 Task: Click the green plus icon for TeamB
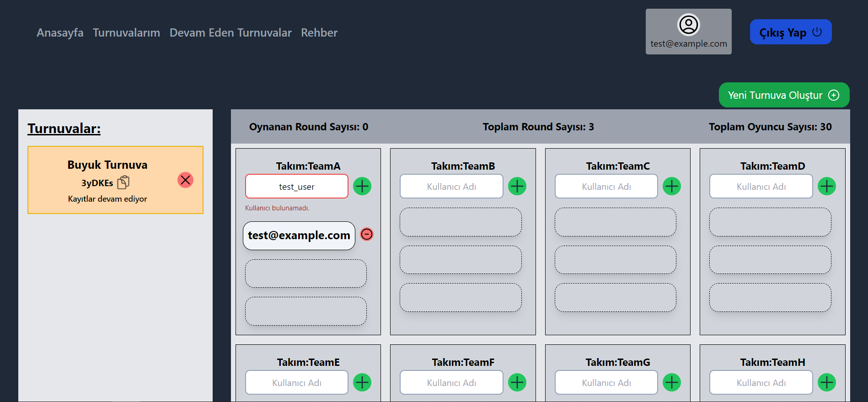tap(517, 186)
